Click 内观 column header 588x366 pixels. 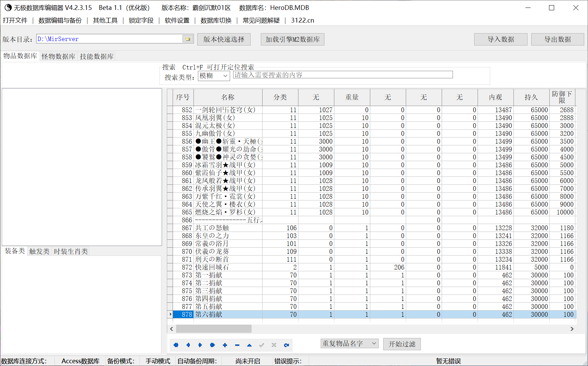click(496, 97)
